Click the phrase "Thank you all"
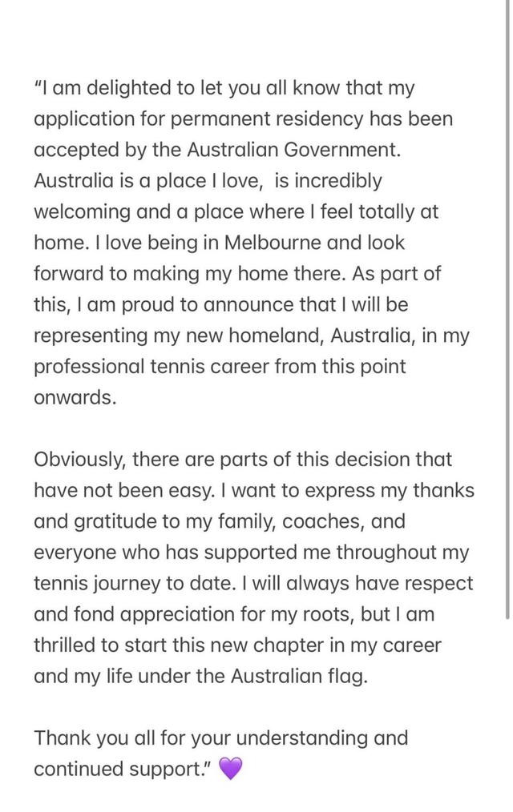Screen dimensions: 513x812 (x=94, y=738)
